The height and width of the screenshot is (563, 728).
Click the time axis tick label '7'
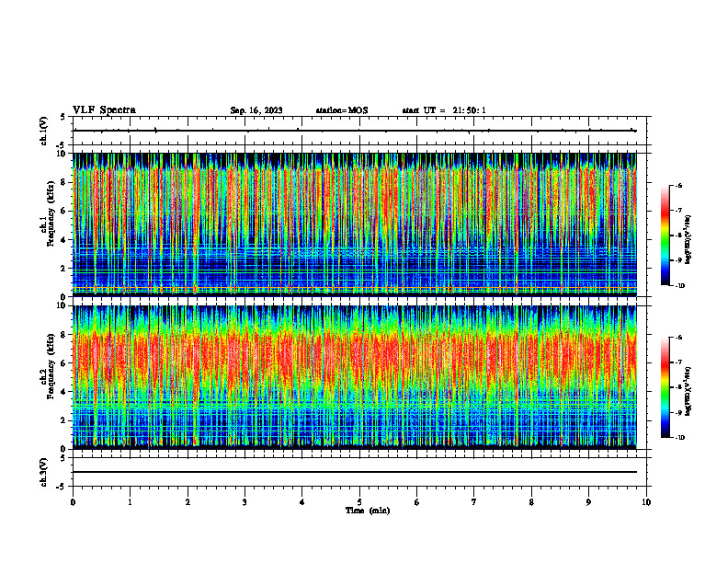474,502
